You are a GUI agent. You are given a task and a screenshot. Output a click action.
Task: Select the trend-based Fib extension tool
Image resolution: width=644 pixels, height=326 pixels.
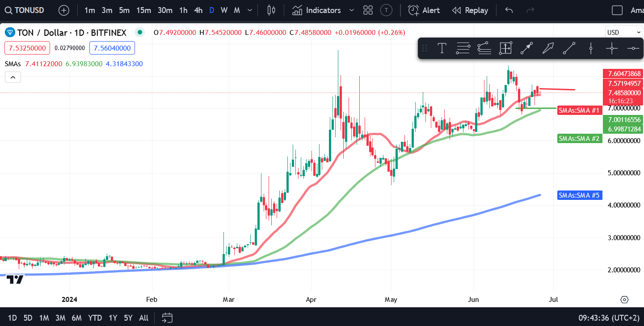[484, 48]
